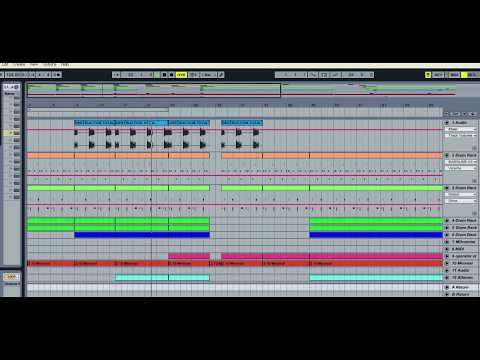The image size is (480, 360).
Task: Click the global Record button
Action: point(172,75)
